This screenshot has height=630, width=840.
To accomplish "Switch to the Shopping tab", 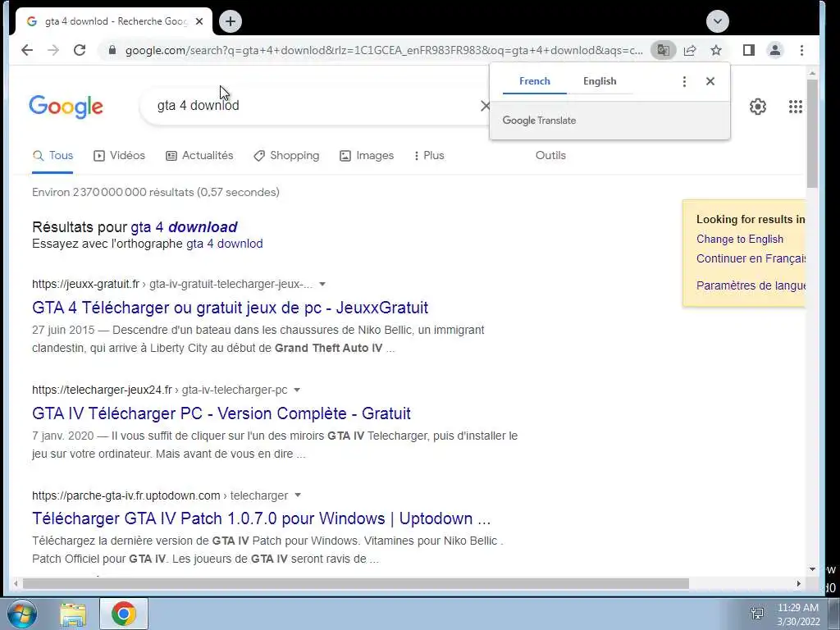I will coord(286,155).
